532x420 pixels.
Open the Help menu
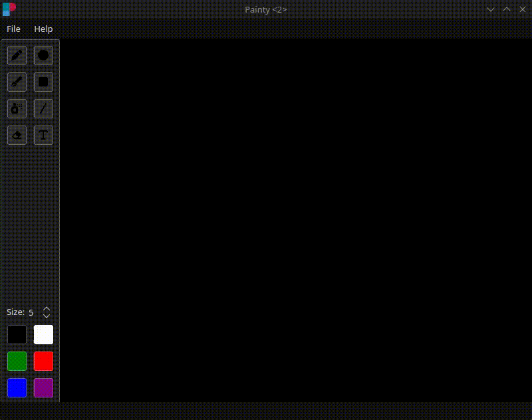click(44, 29)
